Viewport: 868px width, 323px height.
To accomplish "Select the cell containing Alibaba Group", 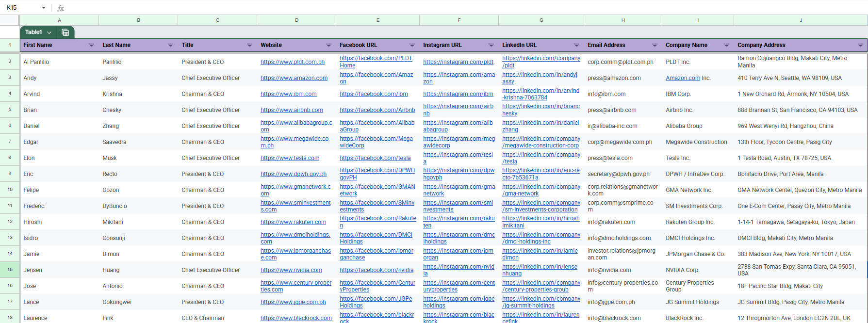I will click(698, 126).
